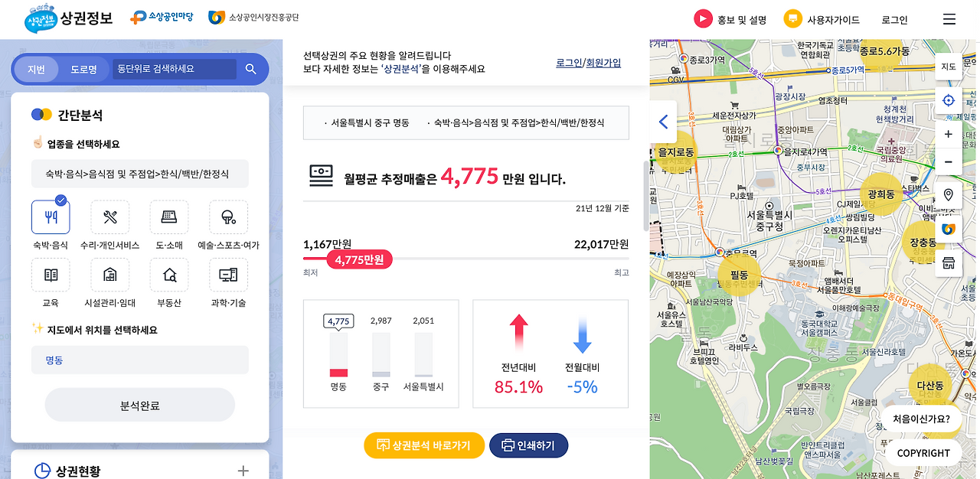The image size is (980, 479).
Task: Click the 상권분석 바로가기 button
Action: pyautogui.click(x=423, y=445)
